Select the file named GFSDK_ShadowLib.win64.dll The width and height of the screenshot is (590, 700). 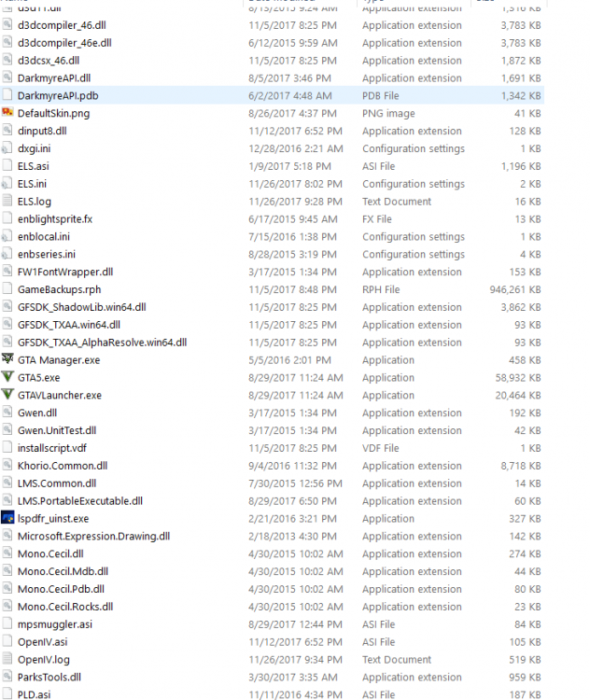click(82, 307)
